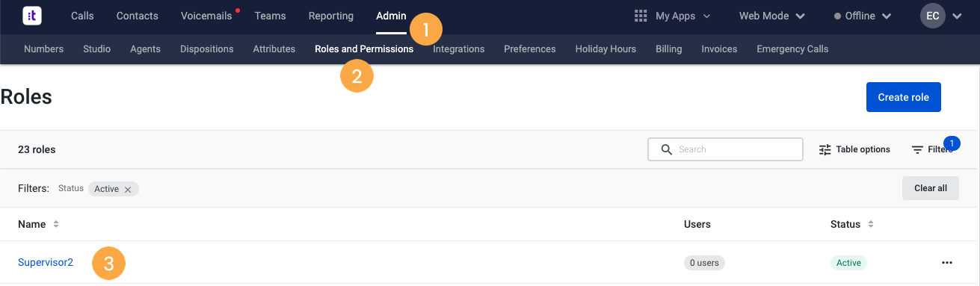The height and width of the screenshot is (286, 980).
Task: Open the My Apps grid icon
Action: tap(640, 16)
